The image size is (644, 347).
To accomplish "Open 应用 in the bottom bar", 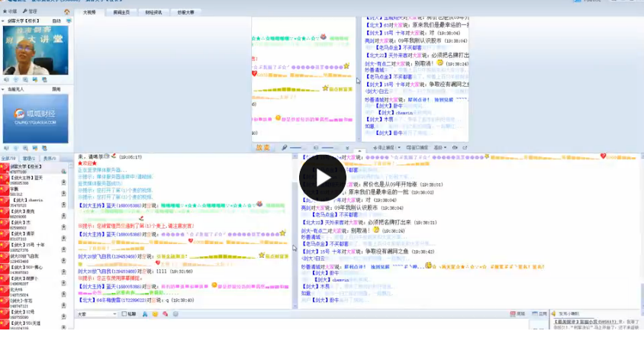I will tap(539, 313).
